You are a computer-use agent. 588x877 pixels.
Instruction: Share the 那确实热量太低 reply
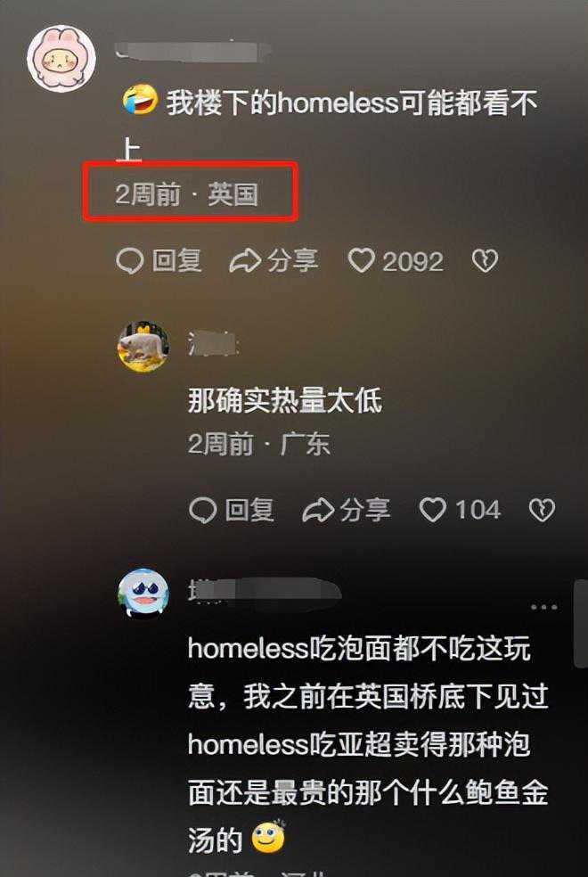click(346, 510)
